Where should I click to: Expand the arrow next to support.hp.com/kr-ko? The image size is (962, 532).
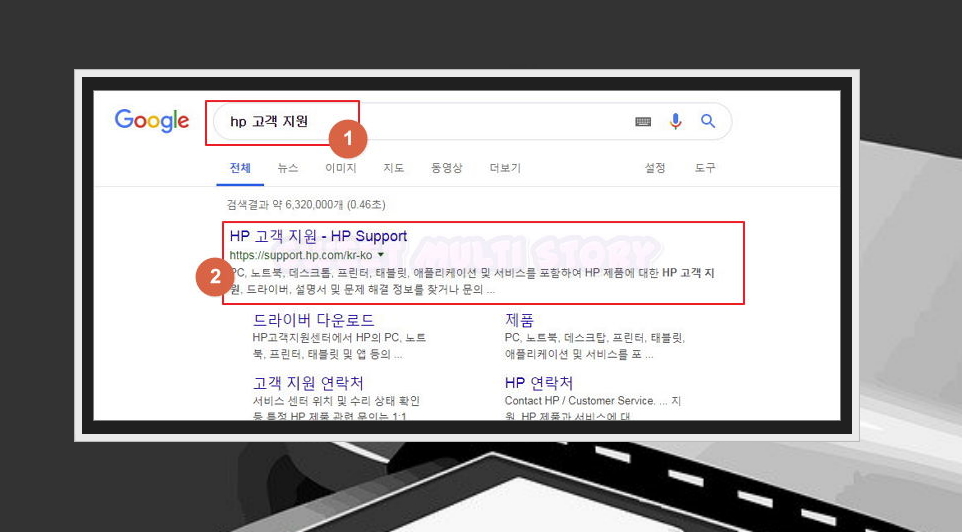click(x=381, y=255)
